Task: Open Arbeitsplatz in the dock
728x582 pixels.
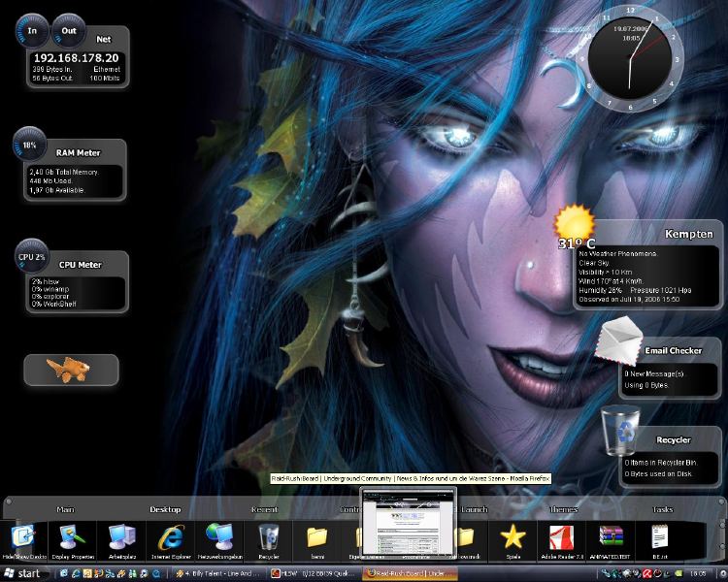Action: tap(121, 537)
